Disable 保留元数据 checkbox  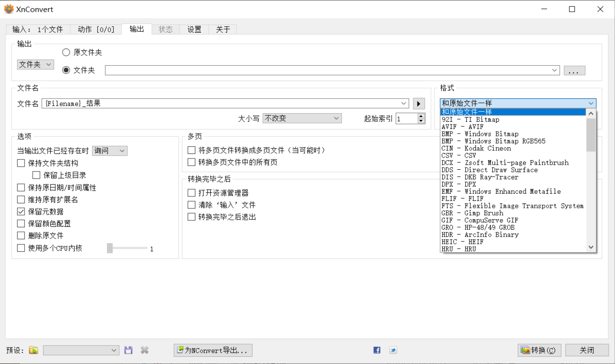click(20, 211)
